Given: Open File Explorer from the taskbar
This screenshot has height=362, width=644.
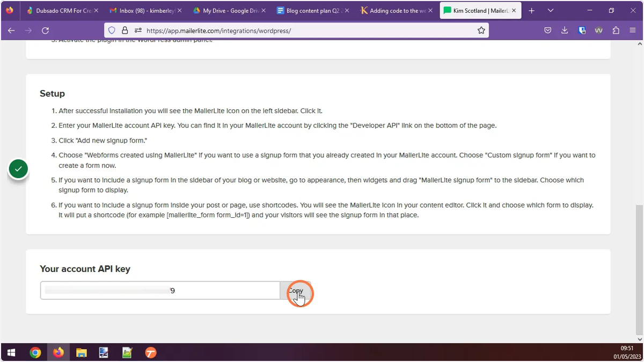Looking at the screenshot, I should pyautogui.click(x=81, y=352).
